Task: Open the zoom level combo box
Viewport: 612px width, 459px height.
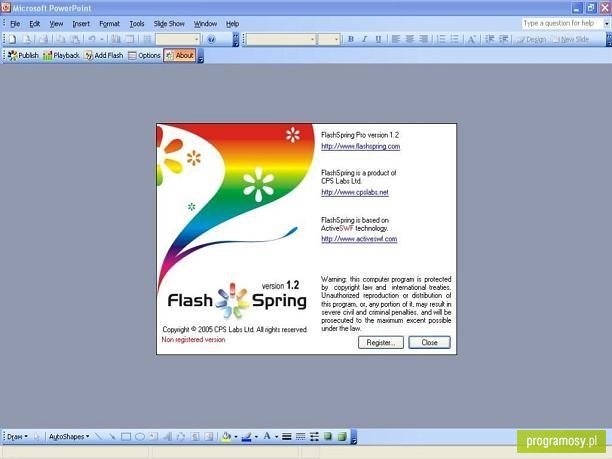Action: [178, 39]
